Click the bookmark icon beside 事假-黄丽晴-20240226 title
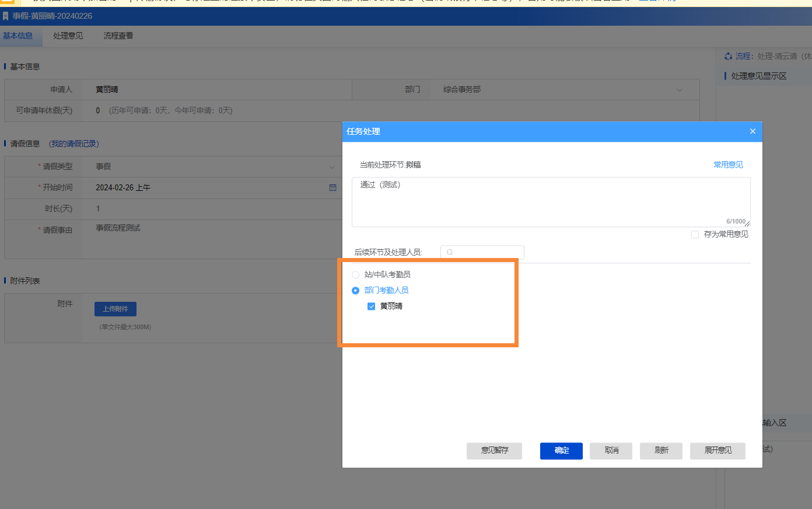812x509 pixels. [x=6, y=16]
